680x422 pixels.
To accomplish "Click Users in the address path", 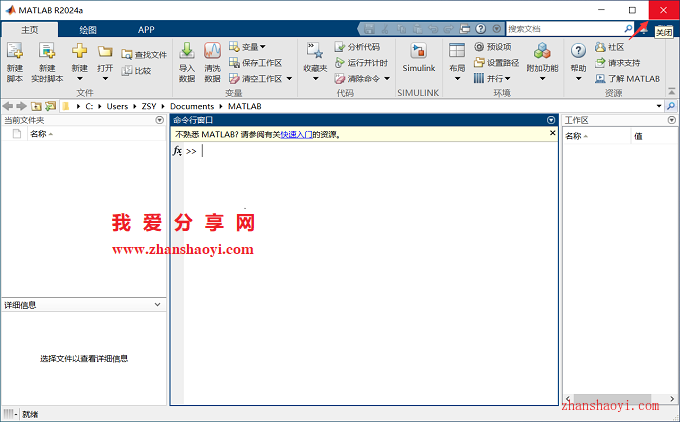I will [x=117, y=106].
